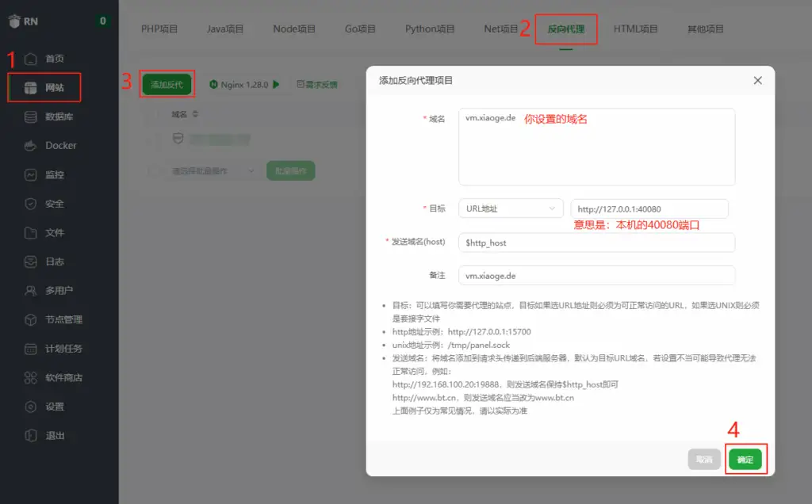Confirm the dialog with the 确定 button

(x=745, y=459)
